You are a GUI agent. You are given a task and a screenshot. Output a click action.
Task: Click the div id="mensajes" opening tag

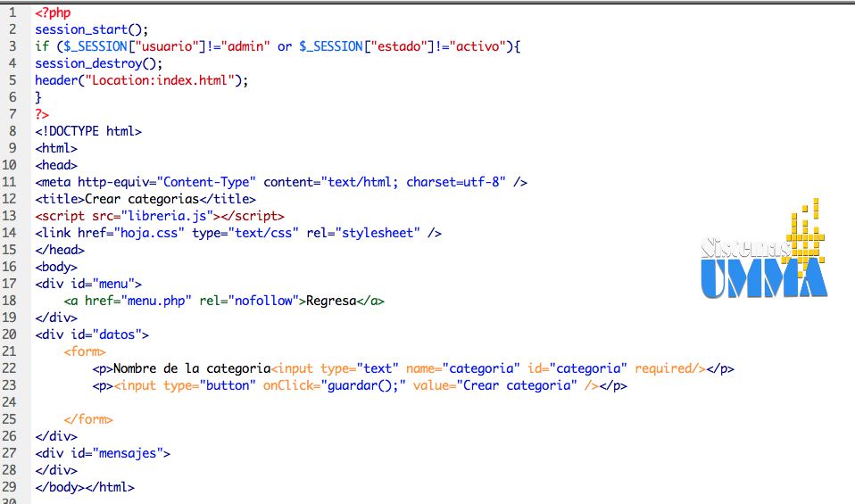[103, 453]
